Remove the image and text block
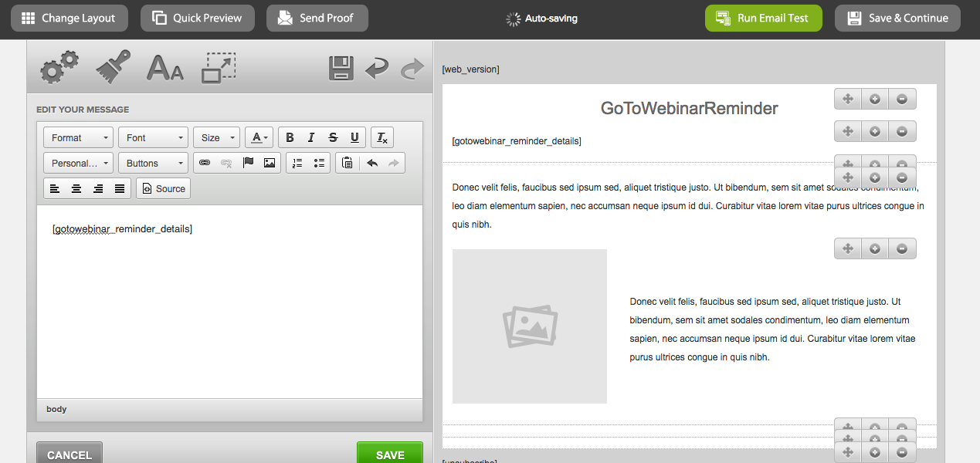Screen dimensions: 980x463 tap(902, 248)
